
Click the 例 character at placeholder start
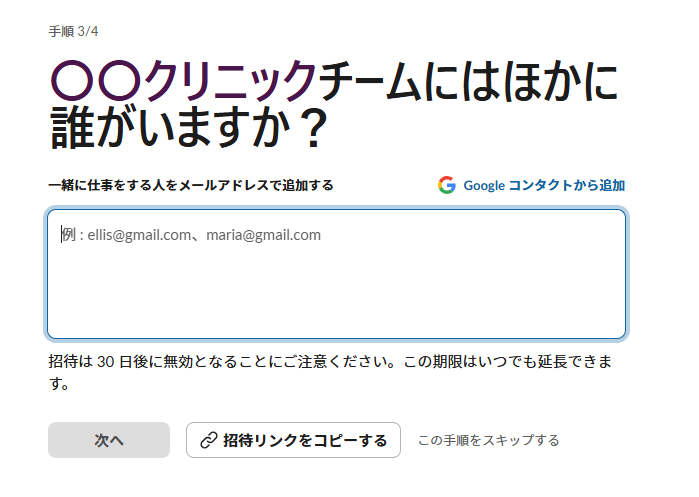coord(68,235)
